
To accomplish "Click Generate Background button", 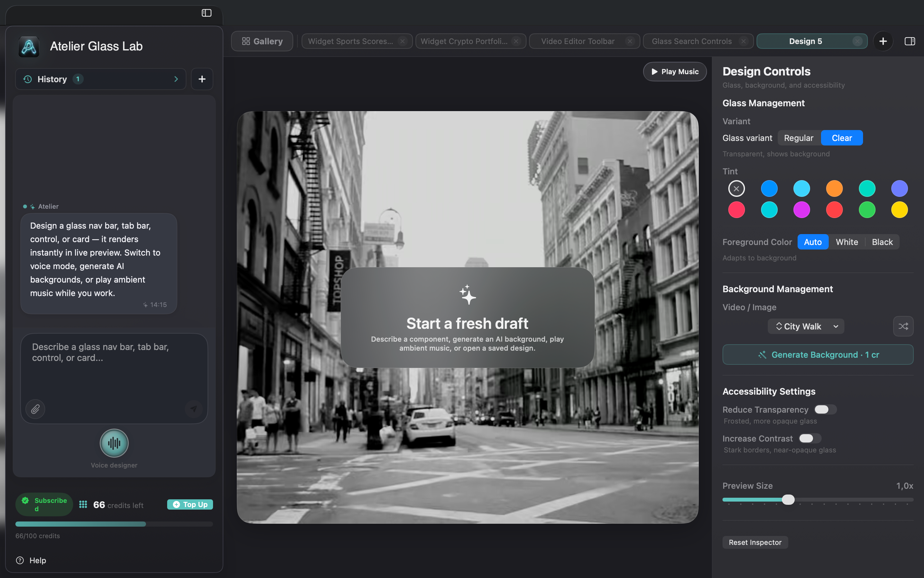I will click(817, 355).
